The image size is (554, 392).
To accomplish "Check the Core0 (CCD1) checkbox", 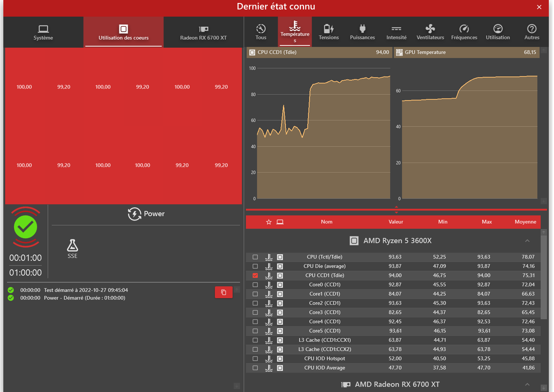I will 255,285.
